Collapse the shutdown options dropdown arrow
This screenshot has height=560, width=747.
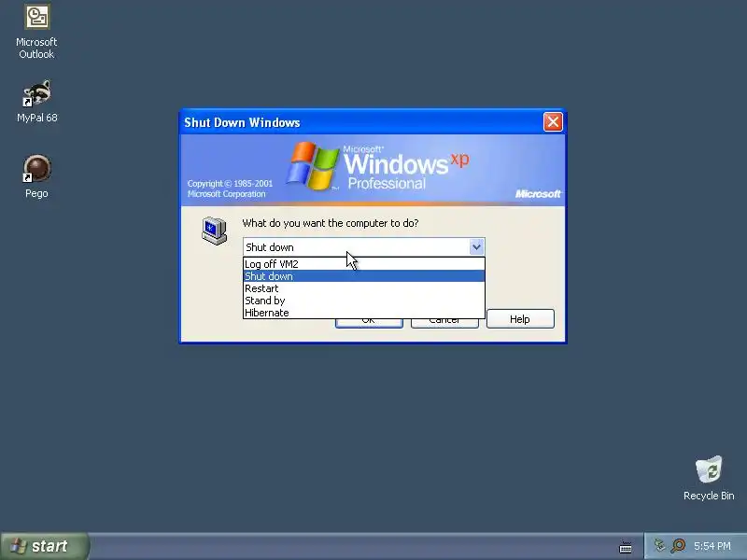pyautogui.click(x=476, y=247)
